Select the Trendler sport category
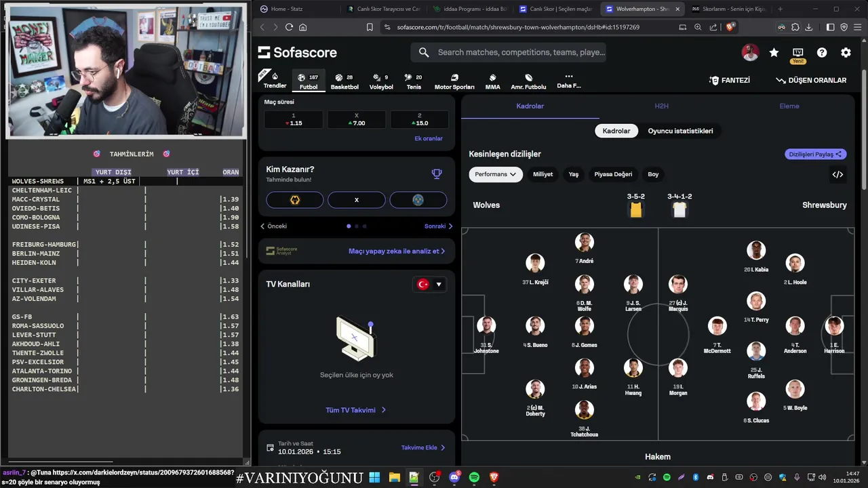Image resolution: width=868 pixels, height=488 pixels. click(x=275, y=81)
